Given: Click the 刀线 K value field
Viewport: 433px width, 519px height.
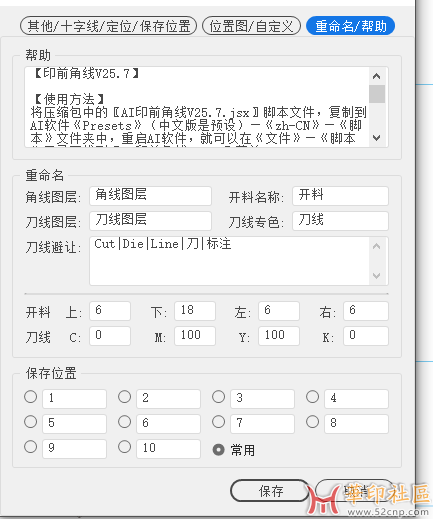Looking at the screenshot, I should pyautogui.click(x=366, y=336).
